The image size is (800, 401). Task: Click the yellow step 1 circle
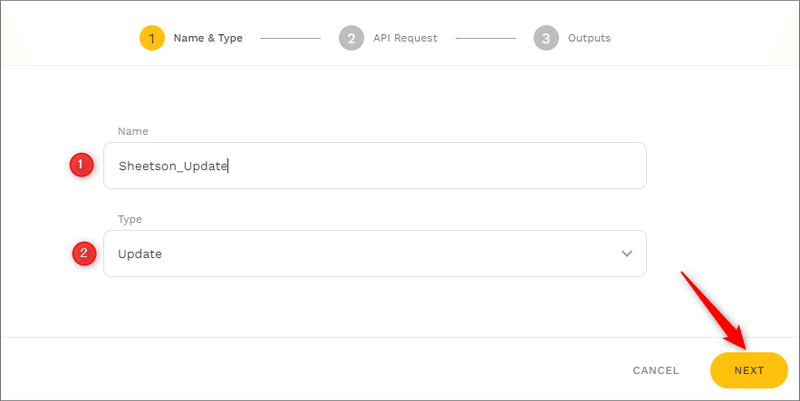(x=151, y=38)
